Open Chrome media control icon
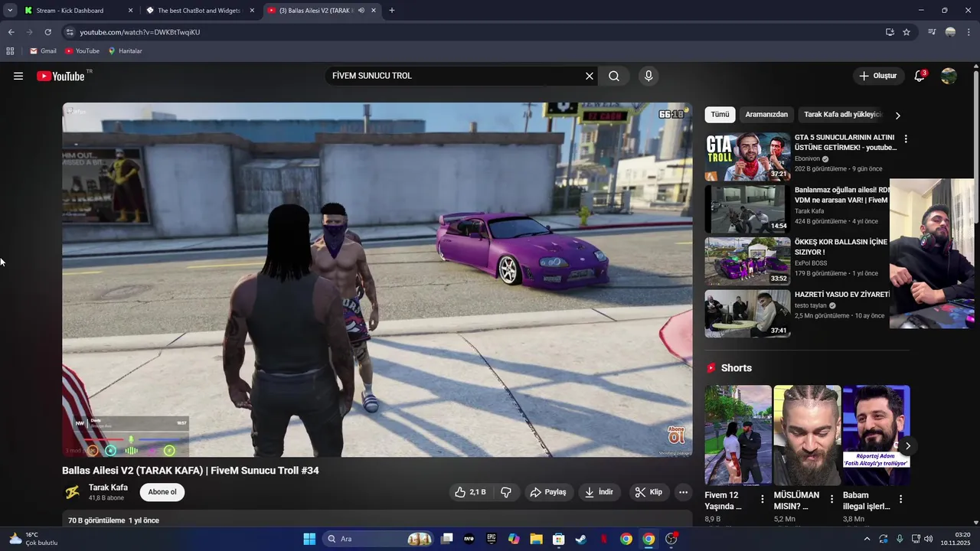This screenshot has height=551, width=980. (x=932, y=32)
